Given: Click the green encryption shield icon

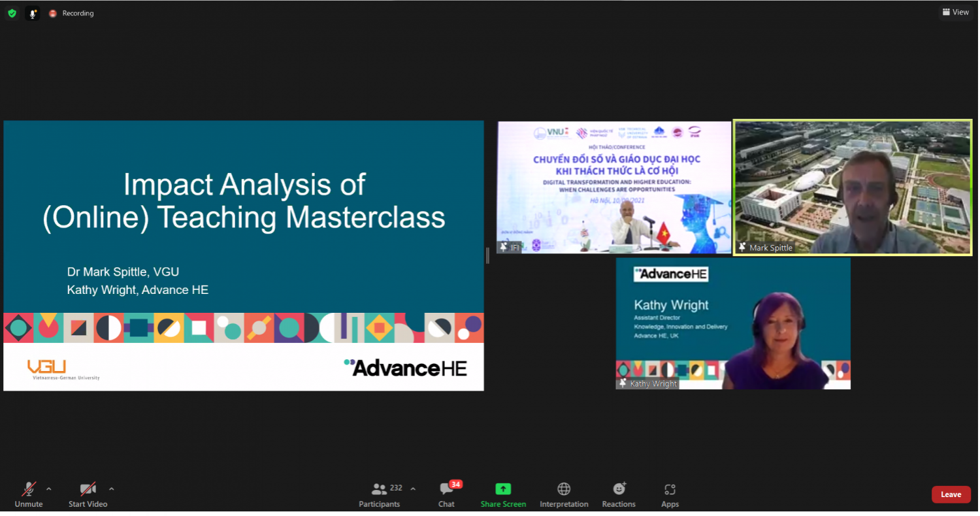Looking at the screenshot, I should [12, 13].
